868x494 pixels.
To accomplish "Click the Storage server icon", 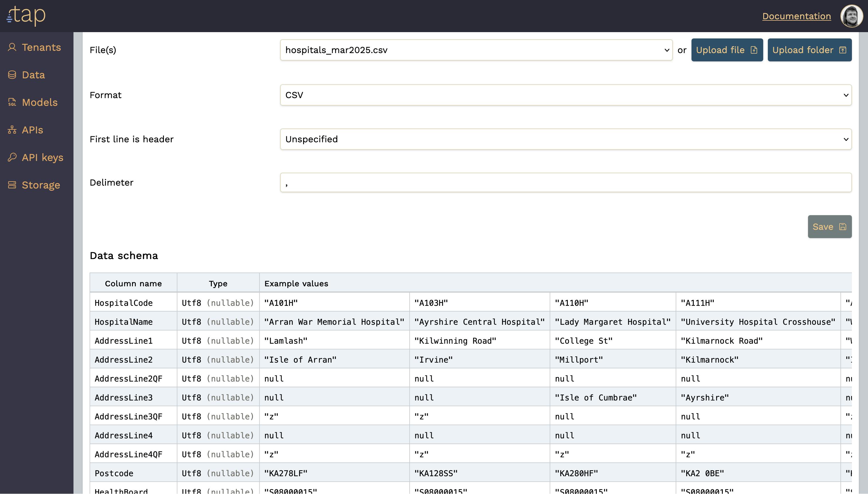I will coord(12,185).
